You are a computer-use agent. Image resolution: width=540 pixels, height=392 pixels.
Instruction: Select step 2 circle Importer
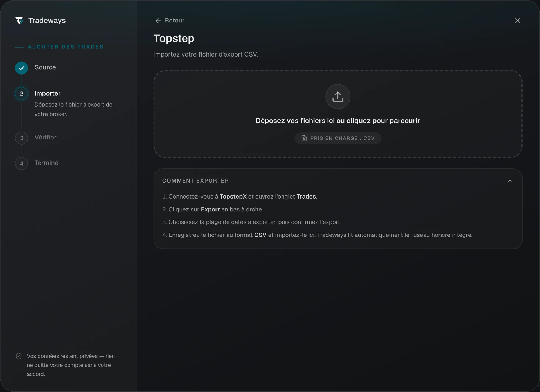click(22, 94)
